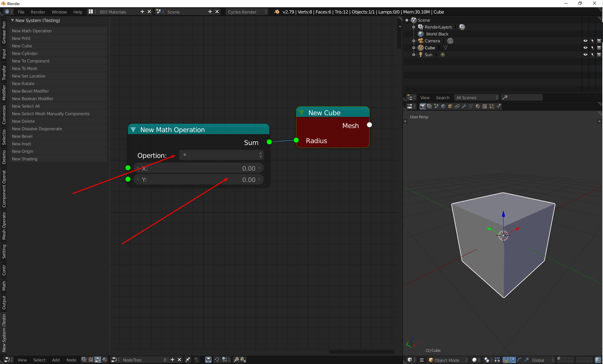Viewport: 603px width, 364px height.
Task: Collapse the New Math Operation node
Action: tap(133, 130)
